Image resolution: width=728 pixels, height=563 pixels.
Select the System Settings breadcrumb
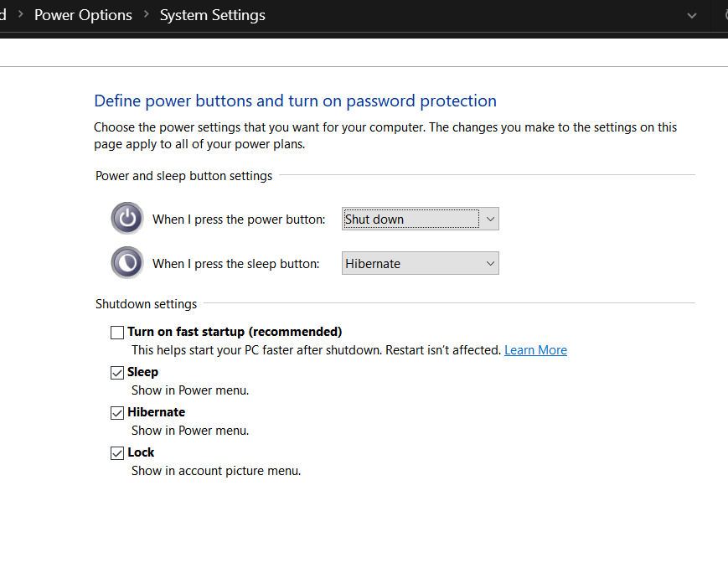click(212, 15)
